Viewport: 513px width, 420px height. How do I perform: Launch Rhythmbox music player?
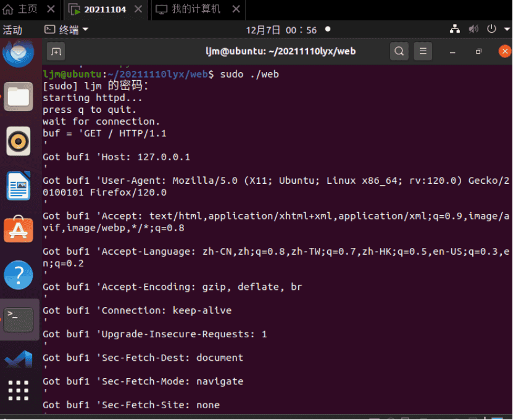point(19,141)
